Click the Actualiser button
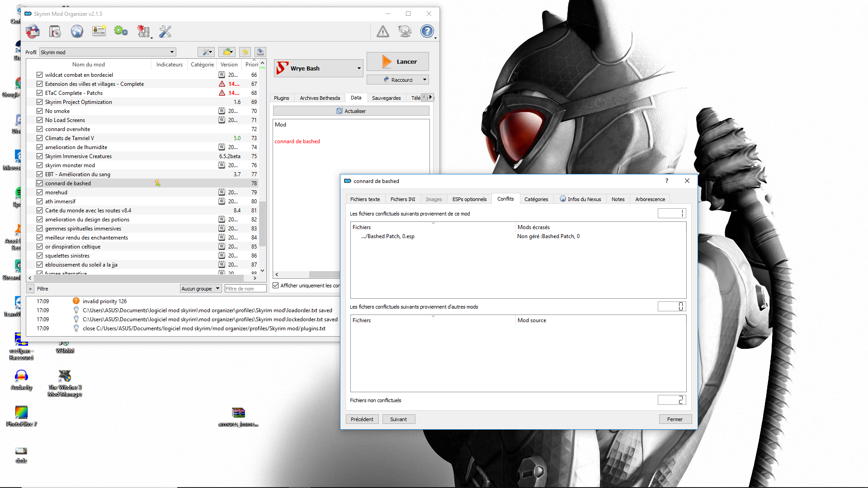The image size is (868, 488). coord(351,111)
